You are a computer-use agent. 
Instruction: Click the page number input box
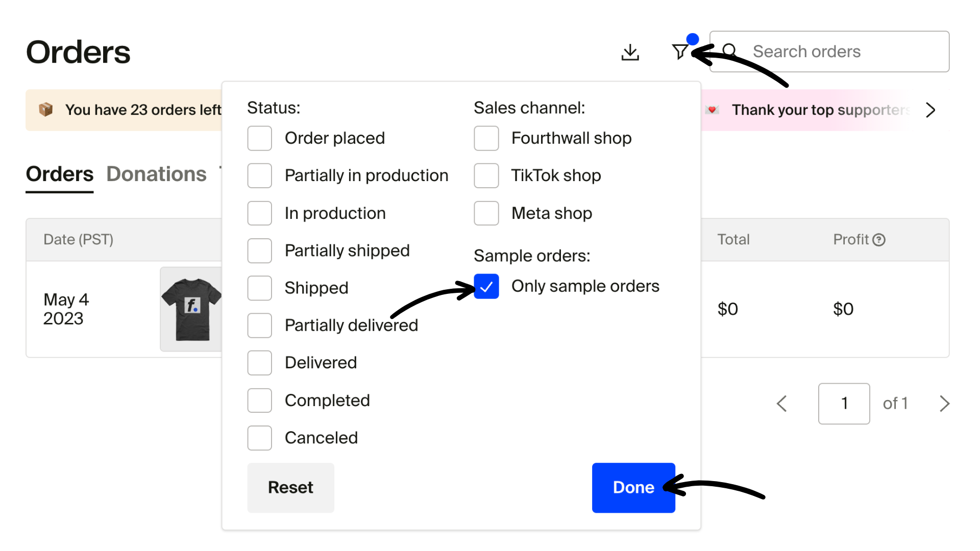(844, 404)
